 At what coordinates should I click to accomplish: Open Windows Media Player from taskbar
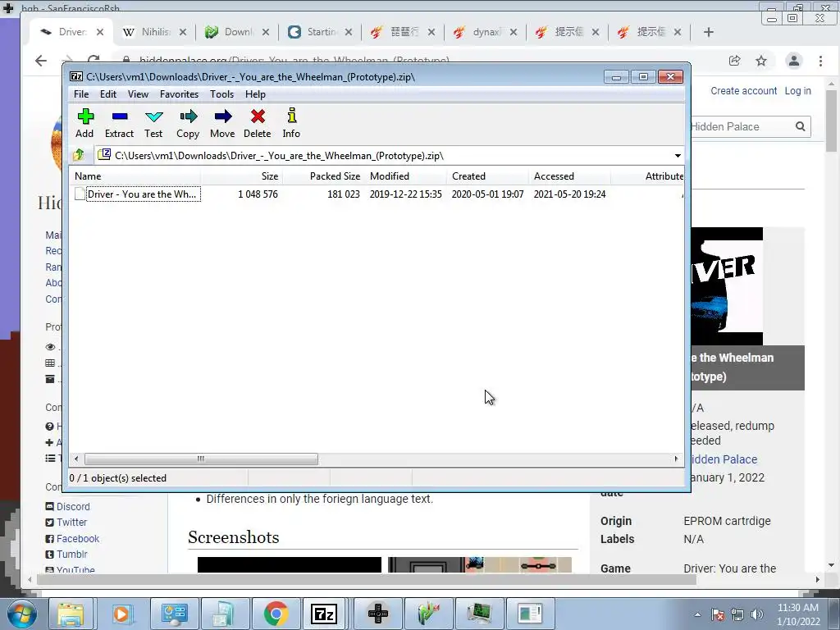[121, 614]
